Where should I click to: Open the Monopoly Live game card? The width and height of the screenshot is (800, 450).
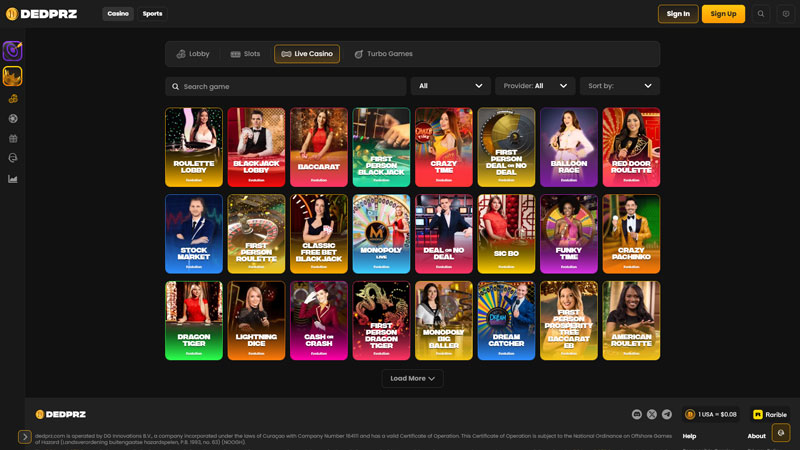(x=381, y=234)
